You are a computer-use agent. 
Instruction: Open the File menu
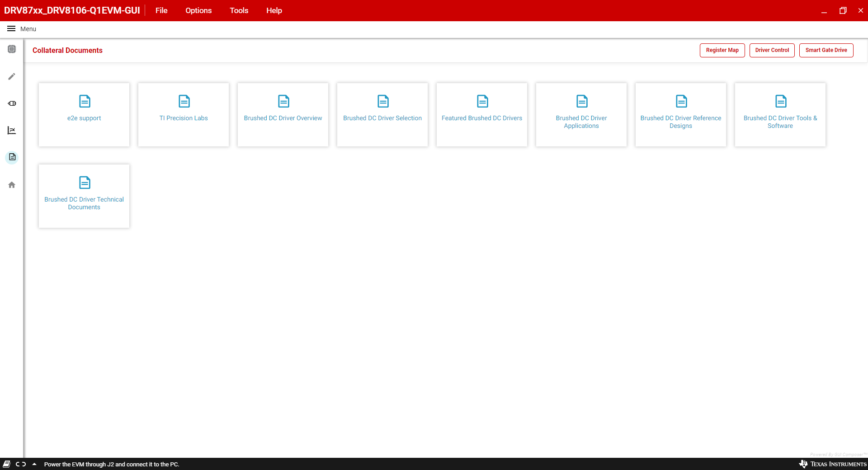(161, 10)
